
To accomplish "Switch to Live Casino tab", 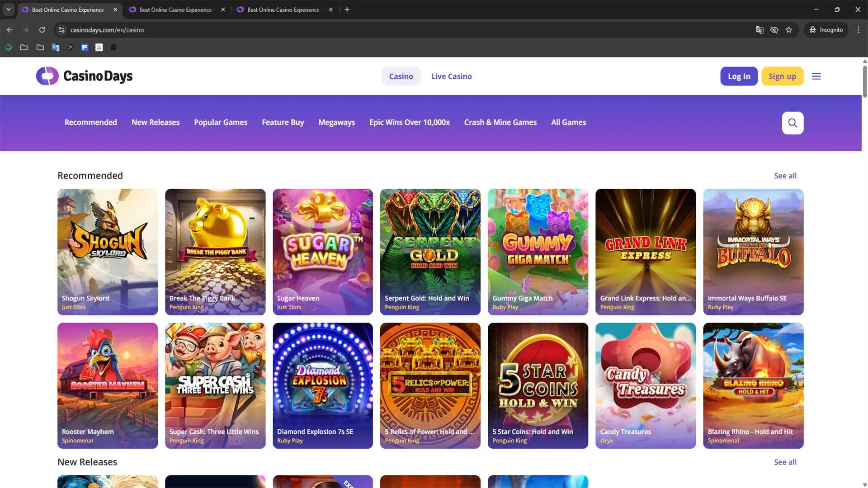I will 451,76.
